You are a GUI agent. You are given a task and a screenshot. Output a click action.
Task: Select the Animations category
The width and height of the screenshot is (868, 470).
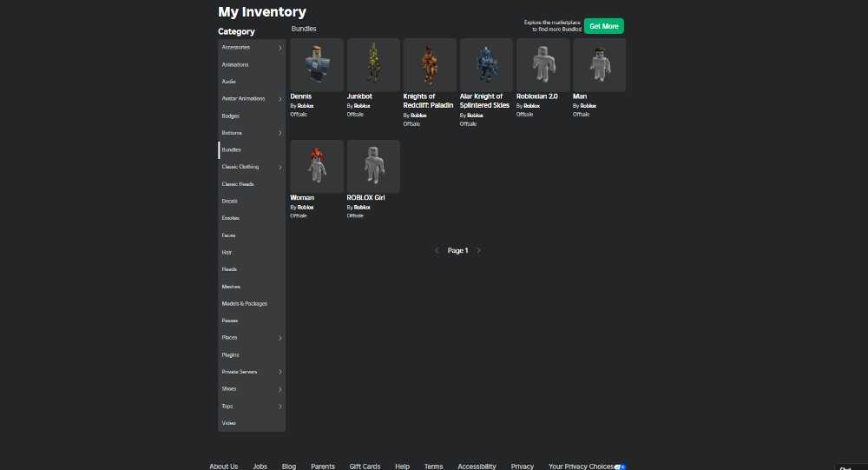(252, 64)
